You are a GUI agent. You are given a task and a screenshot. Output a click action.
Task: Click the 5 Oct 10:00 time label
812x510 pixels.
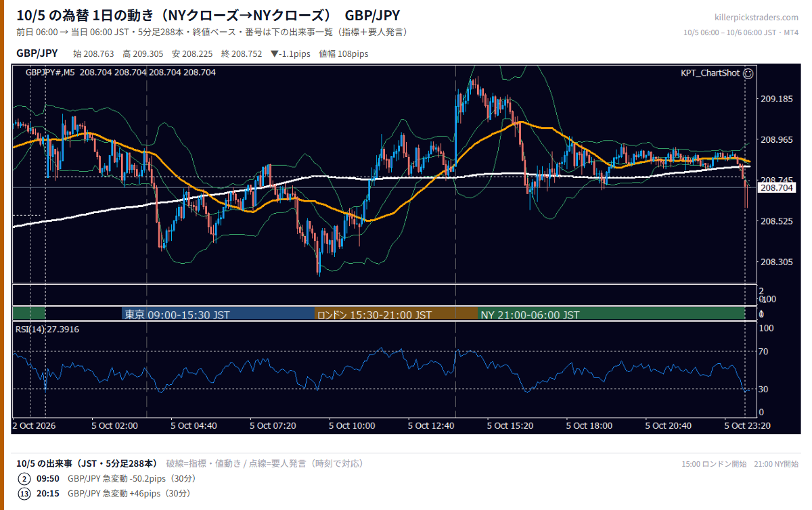point(352,425)
